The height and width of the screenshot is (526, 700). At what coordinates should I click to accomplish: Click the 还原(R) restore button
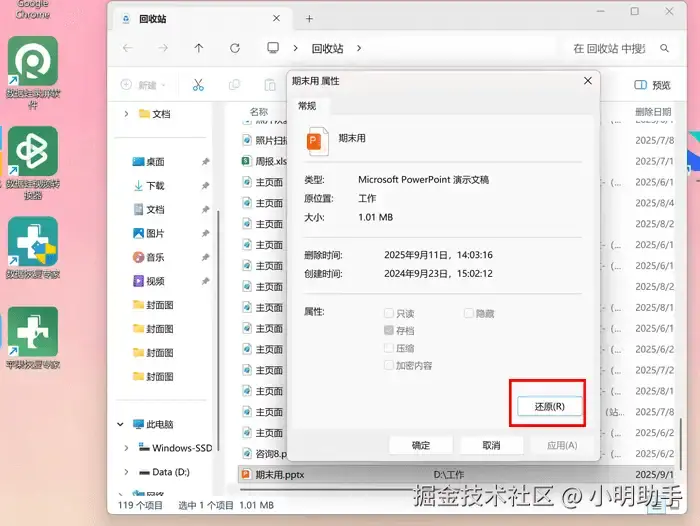(550, 406)
